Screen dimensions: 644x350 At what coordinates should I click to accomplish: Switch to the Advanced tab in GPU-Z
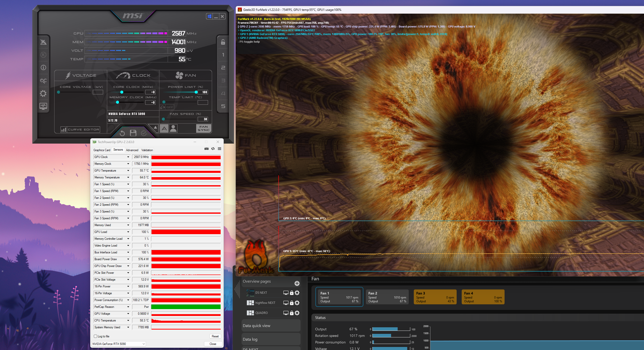point(132,150)
